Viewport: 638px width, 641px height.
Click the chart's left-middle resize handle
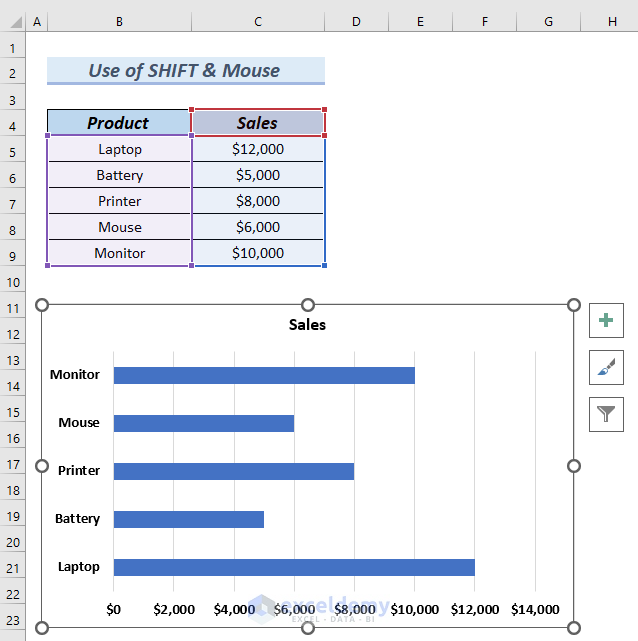point(42,466)
